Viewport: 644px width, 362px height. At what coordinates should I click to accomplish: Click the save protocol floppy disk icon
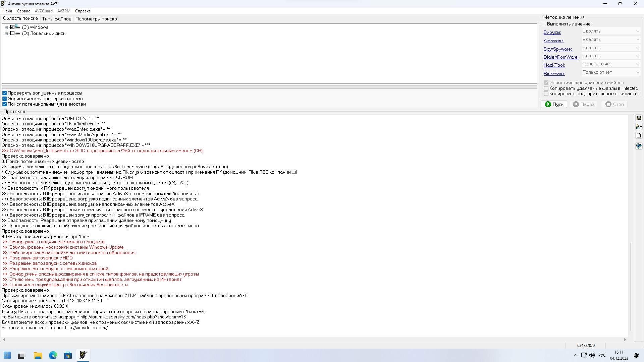click(x=639, y=118)
